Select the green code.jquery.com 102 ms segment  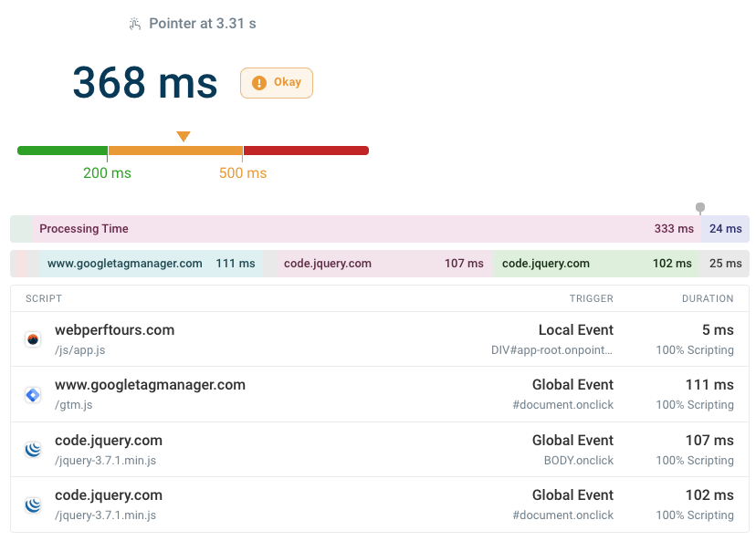coord(596,264)
